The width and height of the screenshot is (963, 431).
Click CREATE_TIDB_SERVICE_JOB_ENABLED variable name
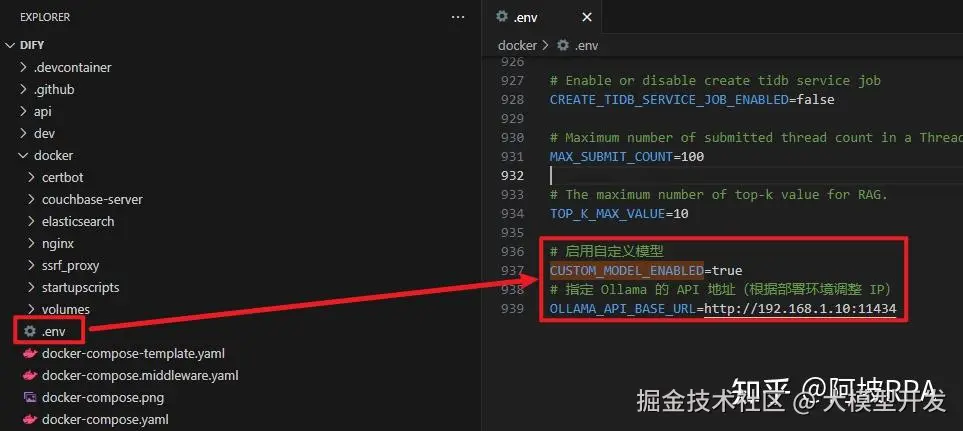[x=669, y=99]
